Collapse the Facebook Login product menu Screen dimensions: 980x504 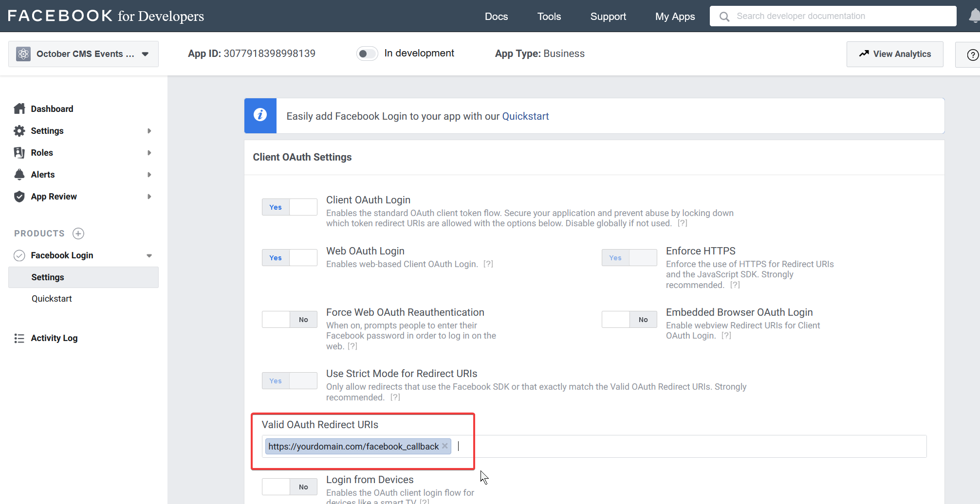(149, 256)
